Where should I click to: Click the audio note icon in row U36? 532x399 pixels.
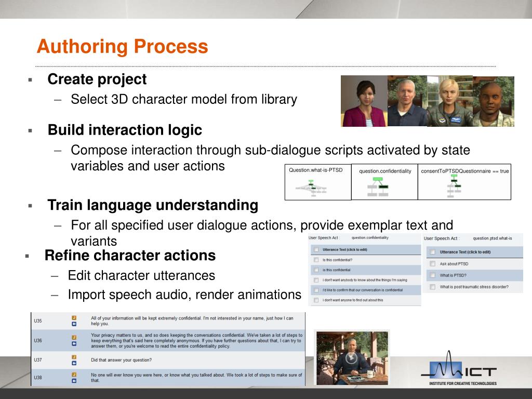coord(74,338)
